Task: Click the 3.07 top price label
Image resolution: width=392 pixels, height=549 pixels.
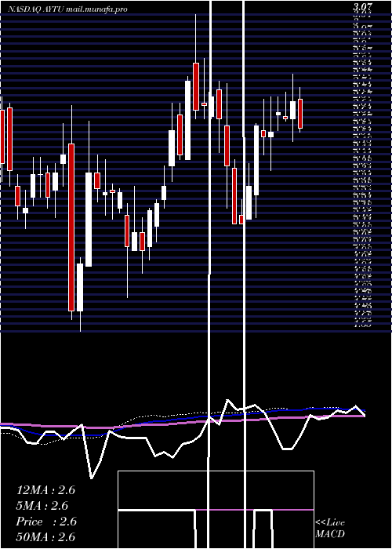Action: point(362,6)
